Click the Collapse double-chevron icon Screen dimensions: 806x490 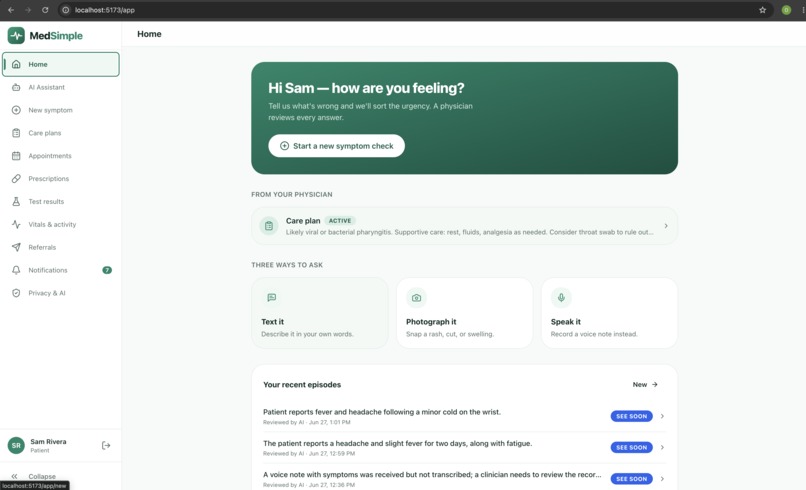(14, 476)
